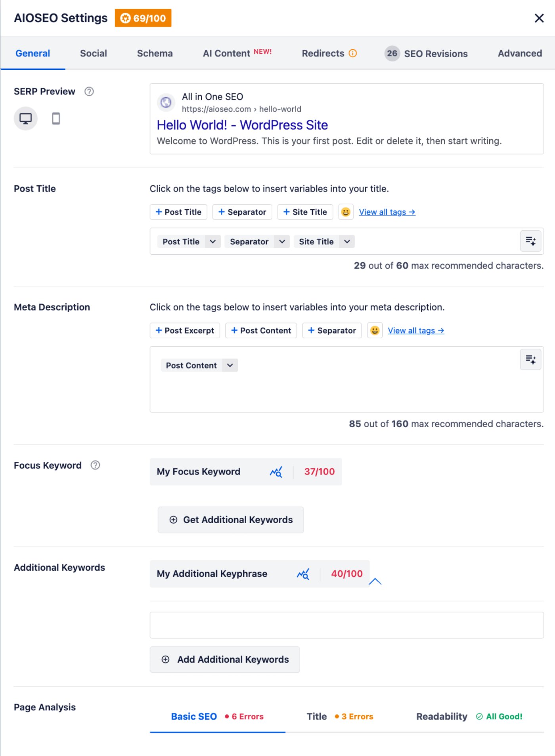Open emoji picker for Meta Description

pos(374,330)
